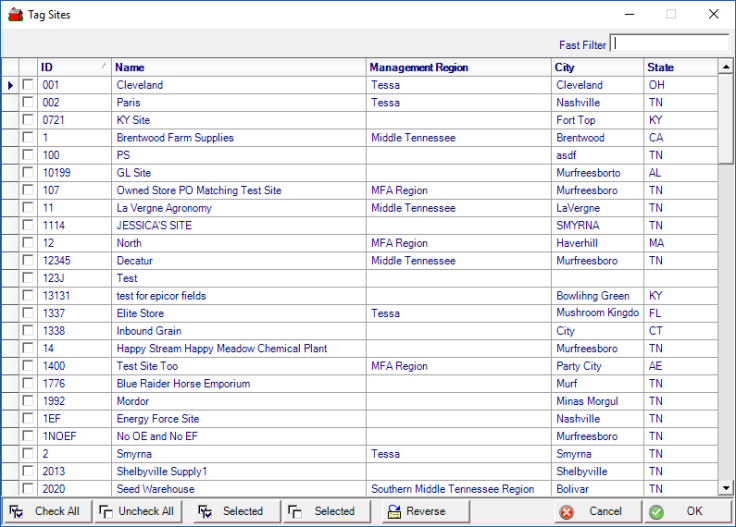
Task: Click the Reverse selection icon button
Action: click(x=417, y=511)
